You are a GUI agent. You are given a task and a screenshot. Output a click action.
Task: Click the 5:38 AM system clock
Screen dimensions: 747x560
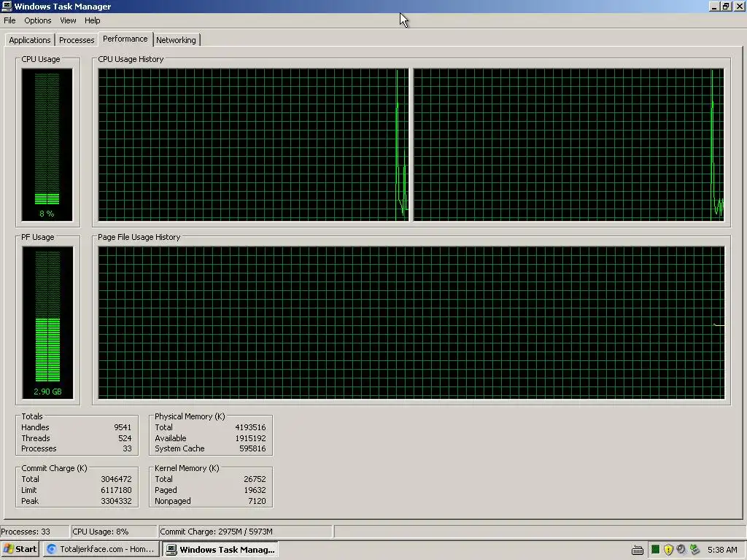pos(722,550)
